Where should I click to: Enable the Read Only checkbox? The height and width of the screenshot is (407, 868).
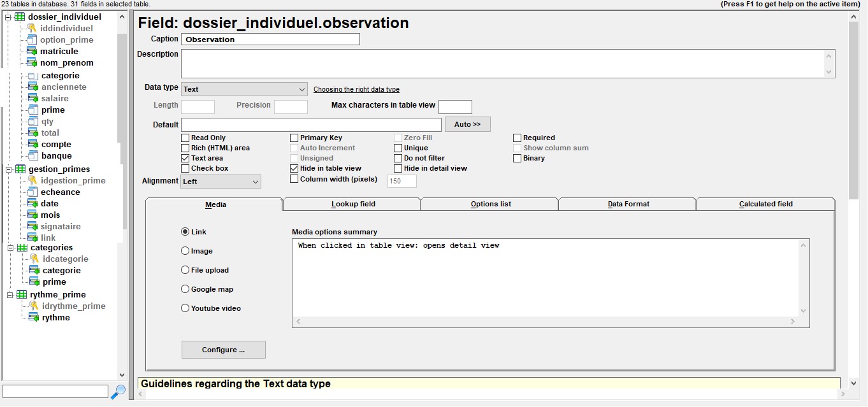(185, 138)
